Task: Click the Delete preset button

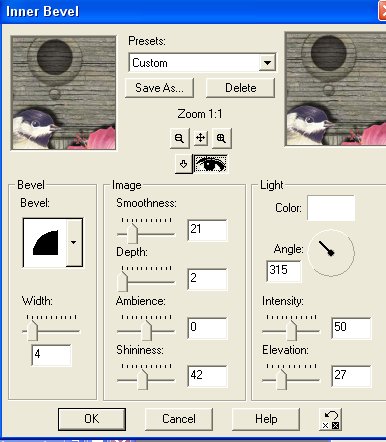Action: [x=241, y=88]
